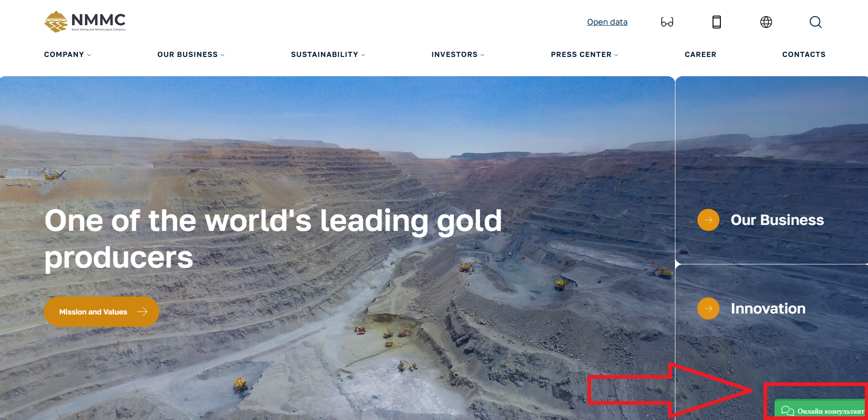Image resolution: width=868 pixels, height=420 pixels.
Task: Click the Mission and Values button
Action: tap(101, 312)
